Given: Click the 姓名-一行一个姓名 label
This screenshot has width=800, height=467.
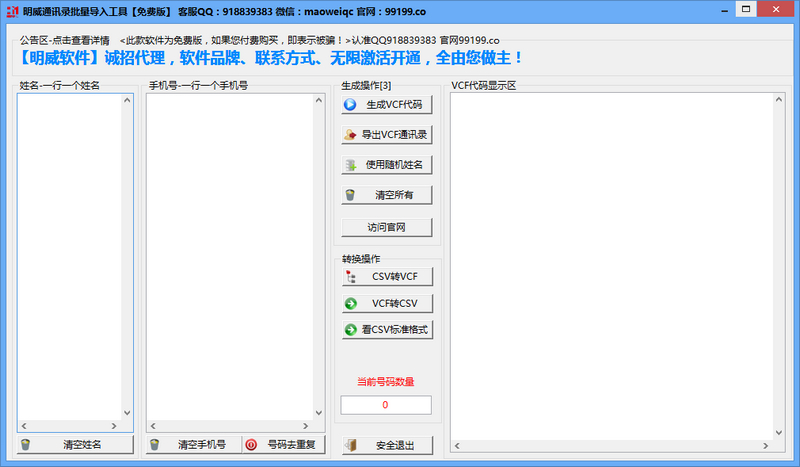Looking at the screenshot, I should tap(60, 86).
